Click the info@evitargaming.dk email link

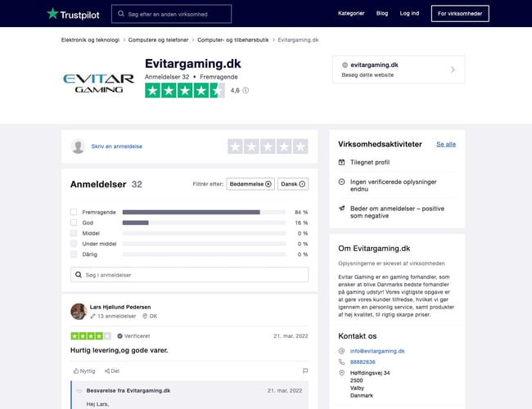click(x=377, y=351)
